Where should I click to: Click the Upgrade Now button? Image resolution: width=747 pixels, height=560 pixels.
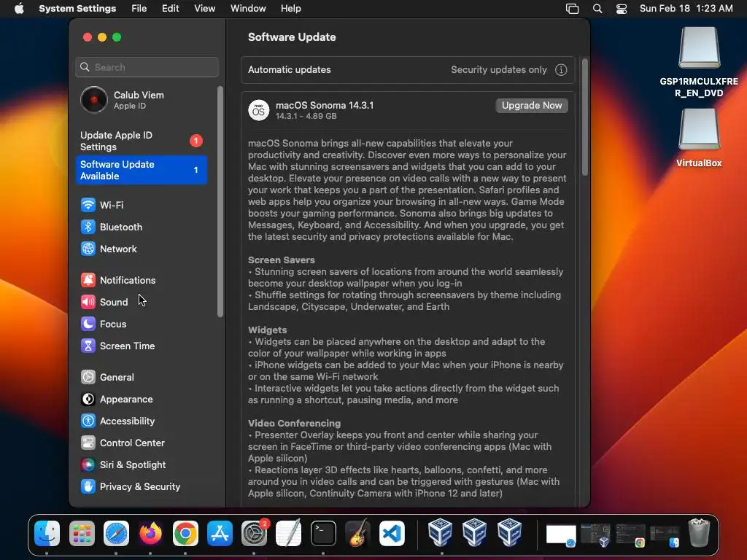click(532, 106)
